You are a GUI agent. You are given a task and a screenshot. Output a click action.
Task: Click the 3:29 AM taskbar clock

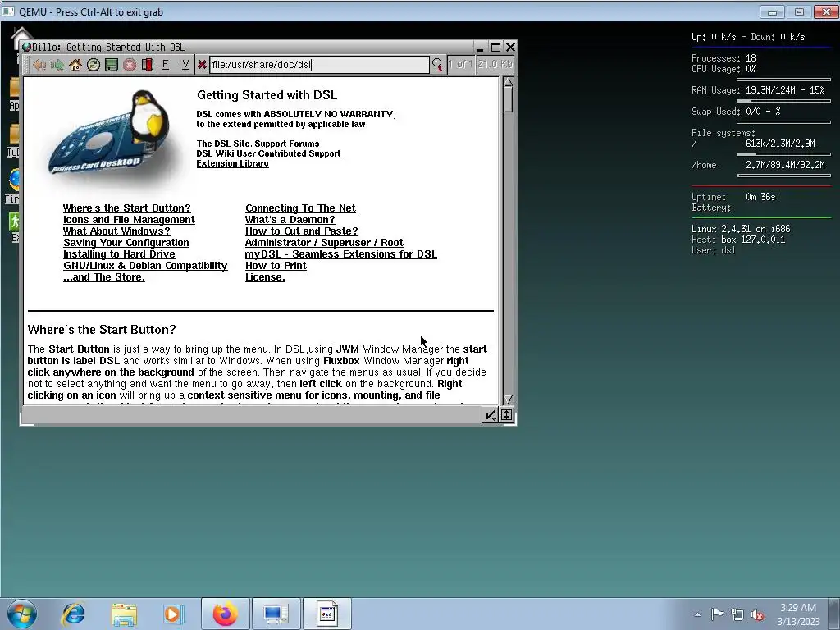coord(798,608)
